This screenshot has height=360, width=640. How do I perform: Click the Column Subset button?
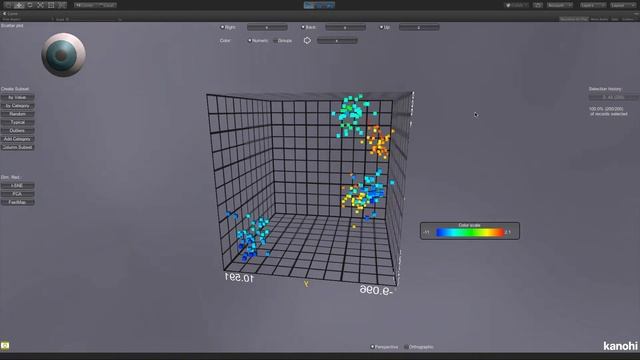18,147
